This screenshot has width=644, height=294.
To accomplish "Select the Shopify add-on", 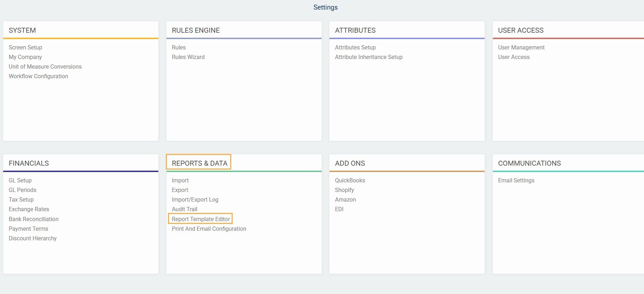I will tap(344, 190).
